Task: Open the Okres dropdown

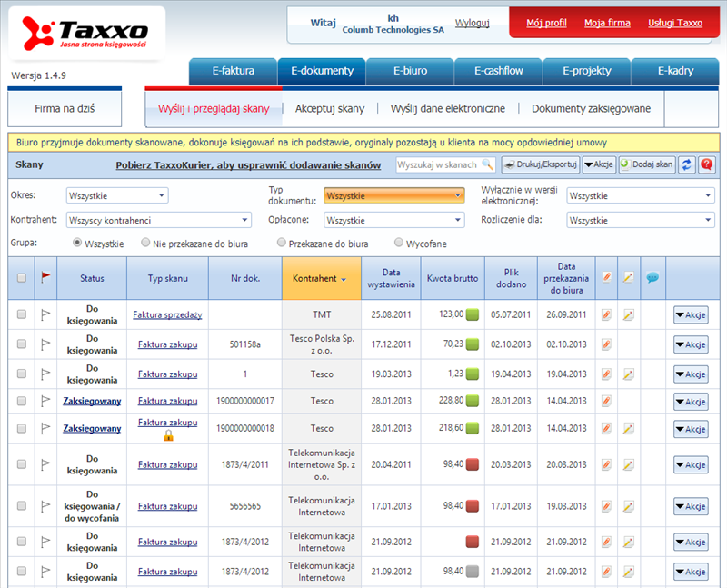Action: coord(117,195)
